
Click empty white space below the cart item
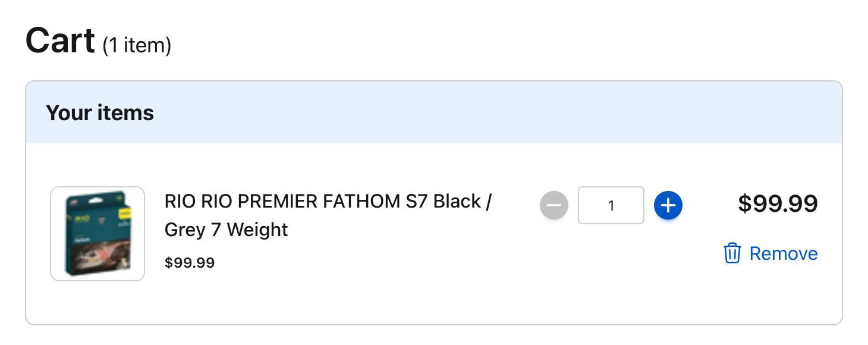(x=434, y=305)
